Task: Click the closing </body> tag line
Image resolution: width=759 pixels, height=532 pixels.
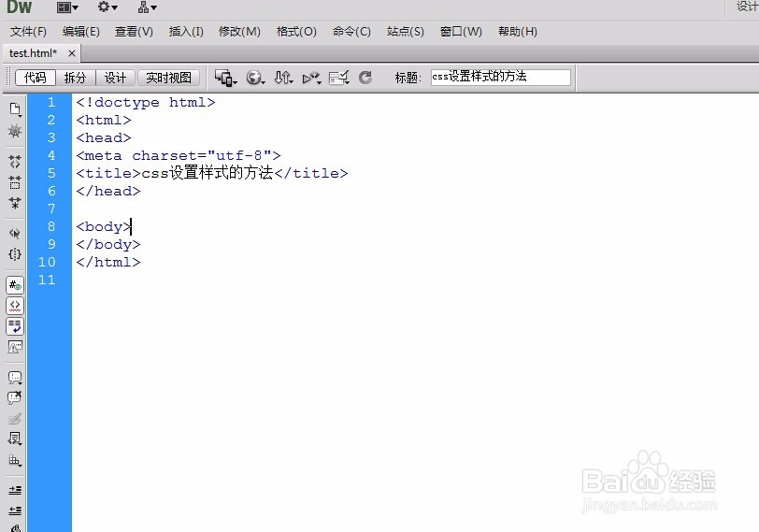Action: point(108,244)
